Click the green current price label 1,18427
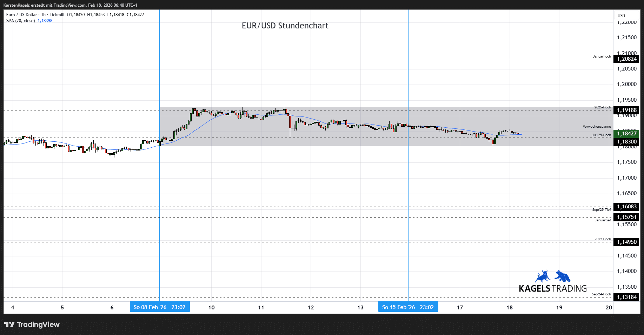 [626, 133]
